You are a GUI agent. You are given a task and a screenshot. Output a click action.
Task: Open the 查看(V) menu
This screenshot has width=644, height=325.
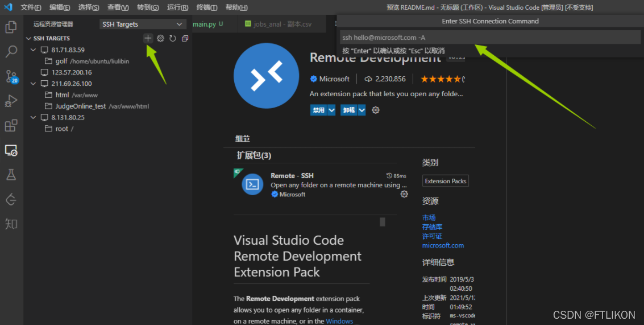pos(118,7)
